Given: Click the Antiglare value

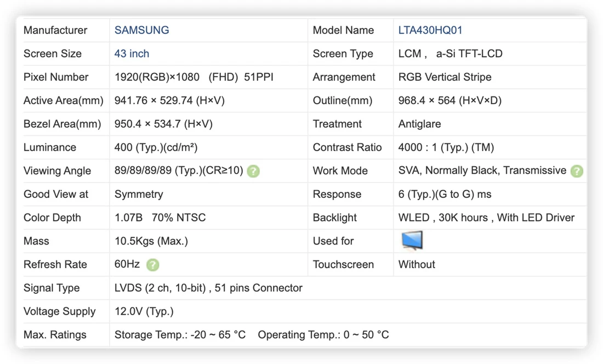Looking at the screenshot, I should pyautogui.click(x=419, y=124).
